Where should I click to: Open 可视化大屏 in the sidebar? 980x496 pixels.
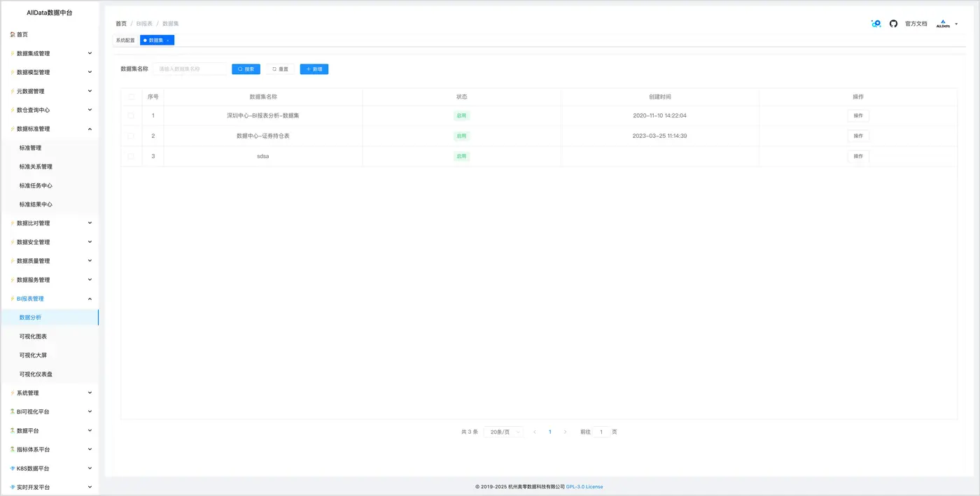click(x=33, y=355)
